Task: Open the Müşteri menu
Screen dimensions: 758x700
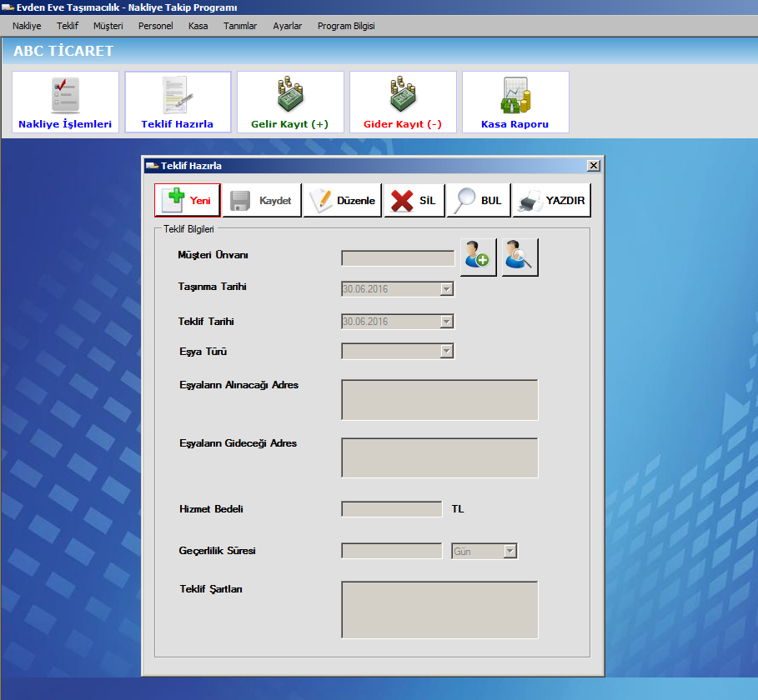Action: click(108, 26)
